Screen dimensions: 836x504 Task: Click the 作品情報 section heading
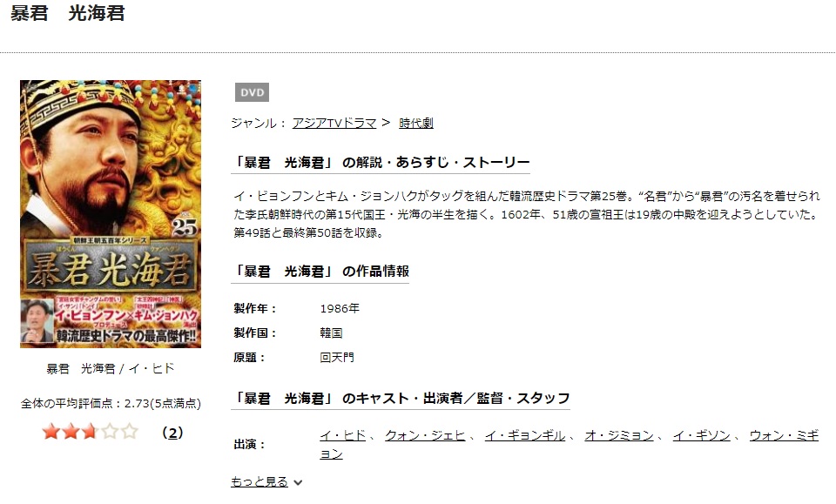click(321, 272)
